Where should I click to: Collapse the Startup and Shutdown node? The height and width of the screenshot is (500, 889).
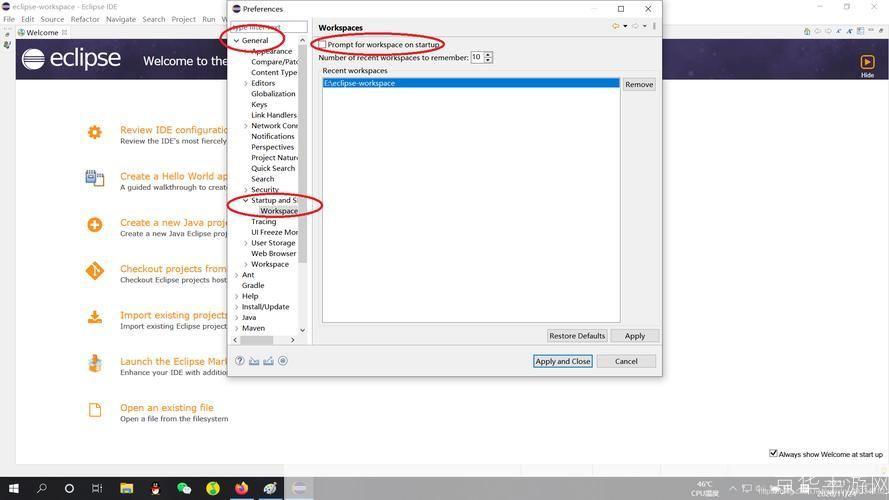[x=245, y=200]
